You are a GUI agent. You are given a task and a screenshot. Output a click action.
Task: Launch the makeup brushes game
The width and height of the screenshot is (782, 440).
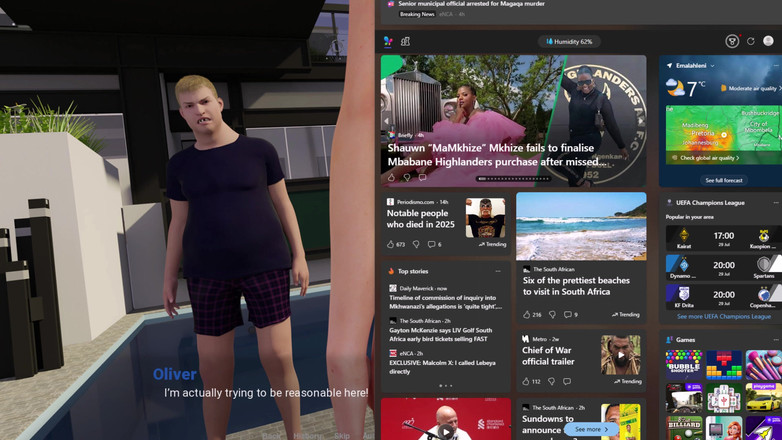click(x=764, y=364)
